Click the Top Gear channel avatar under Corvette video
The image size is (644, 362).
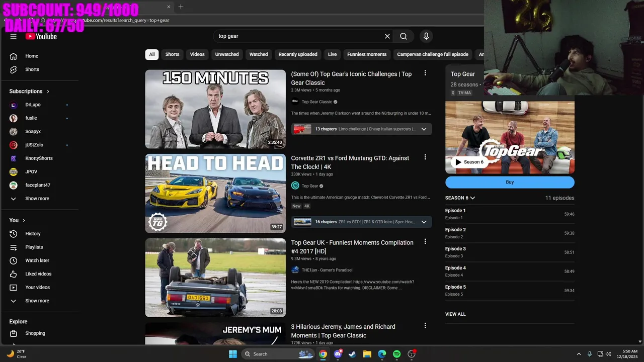pos(295,186)
